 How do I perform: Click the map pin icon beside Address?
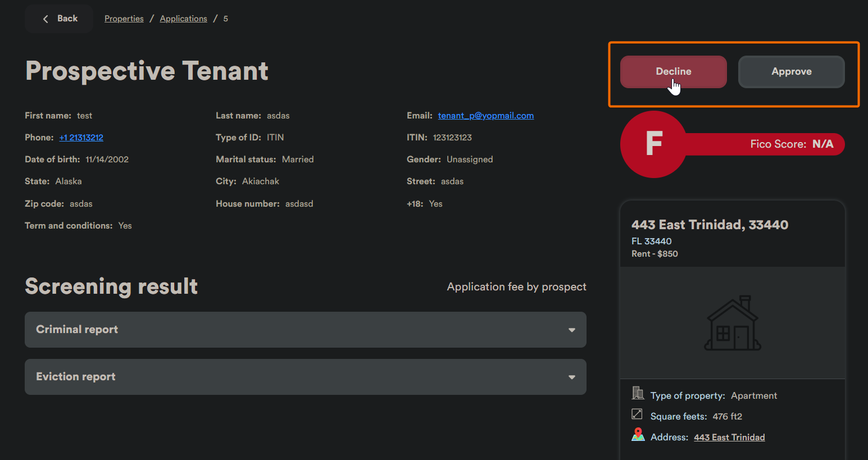(638, 435)
